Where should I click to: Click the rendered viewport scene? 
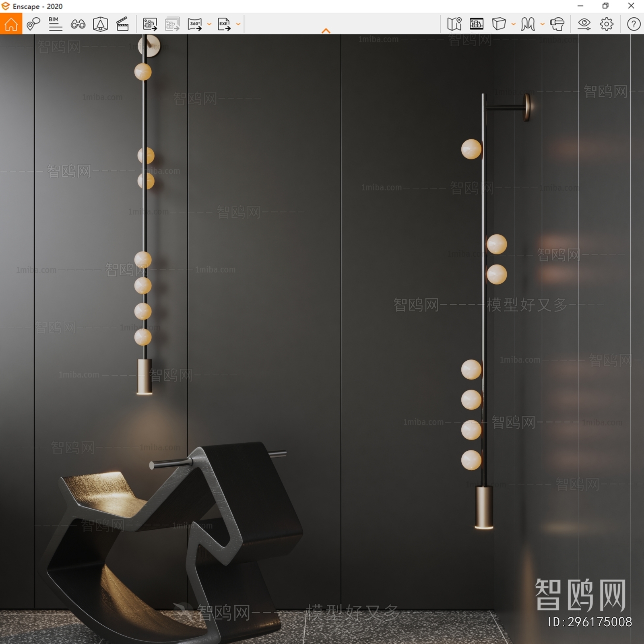(x=322, y=339)
